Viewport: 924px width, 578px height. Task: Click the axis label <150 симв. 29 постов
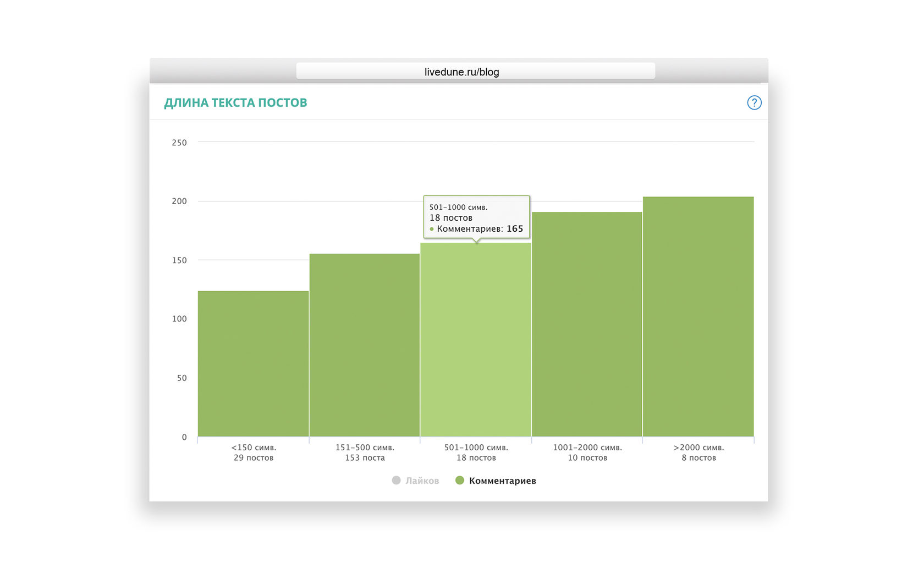(254, 452)
